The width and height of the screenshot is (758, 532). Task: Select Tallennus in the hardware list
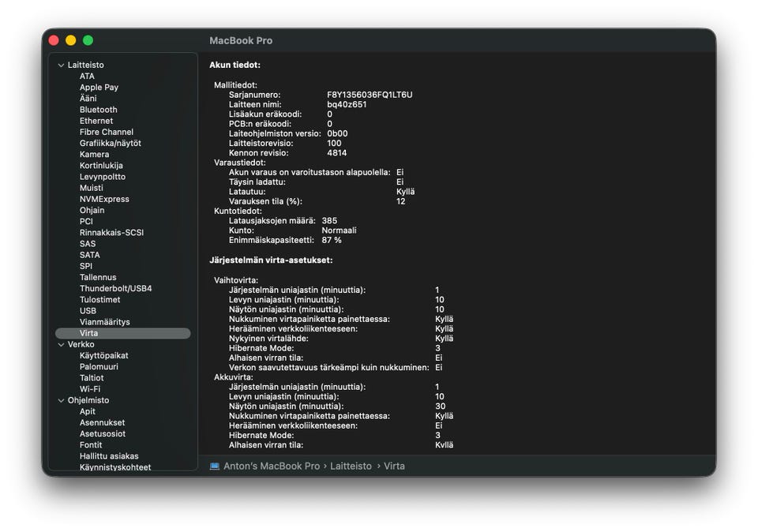[98, 278]
